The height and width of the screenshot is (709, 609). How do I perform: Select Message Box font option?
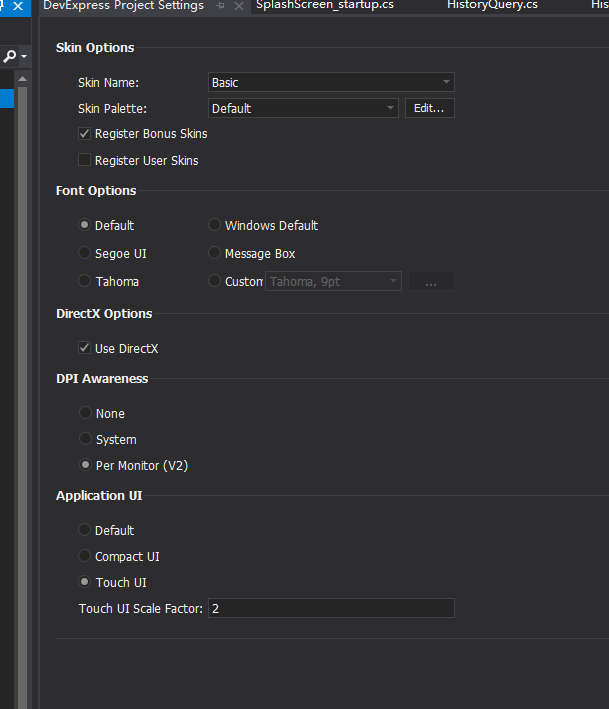pos(214,253)
